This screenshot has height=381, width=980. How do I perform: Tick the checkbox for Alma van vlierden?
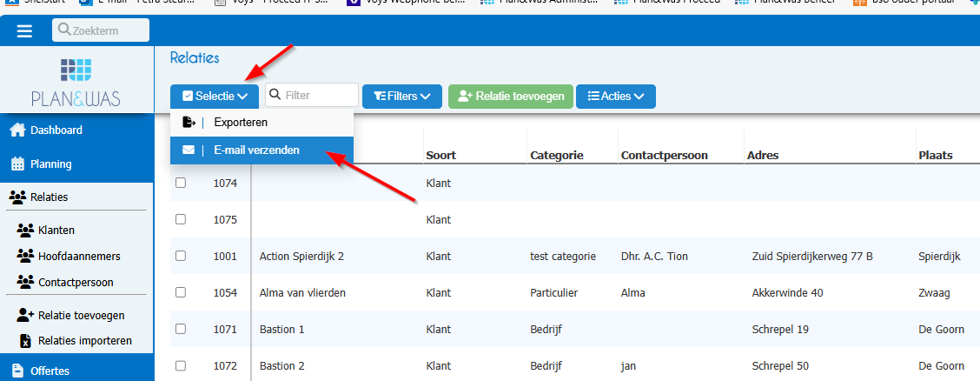181,292
